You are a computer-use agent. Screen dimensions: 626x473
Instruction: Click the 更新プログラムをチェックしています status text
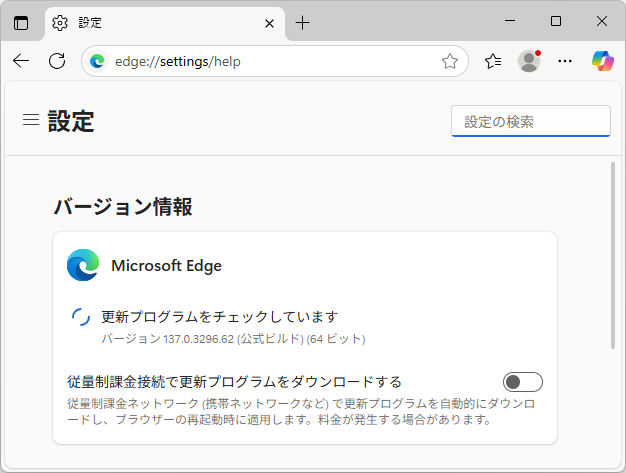(220, 317)
